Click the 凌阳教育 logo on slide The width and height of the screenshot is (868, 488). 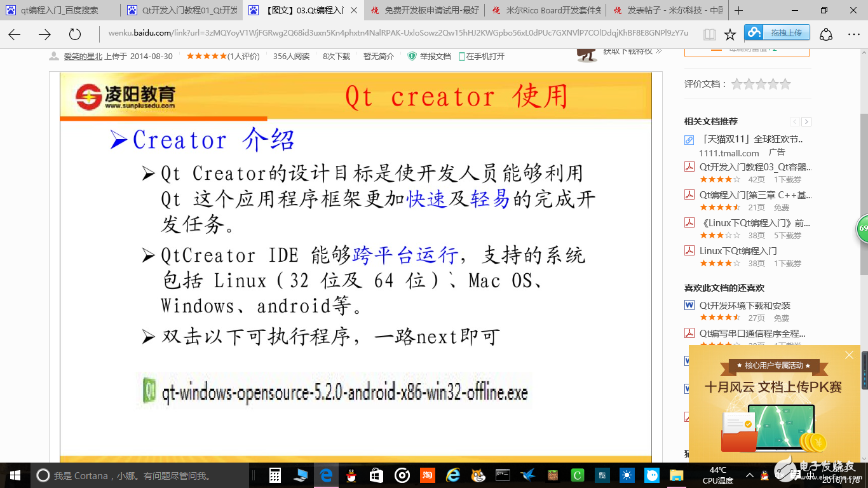[125, 97]
